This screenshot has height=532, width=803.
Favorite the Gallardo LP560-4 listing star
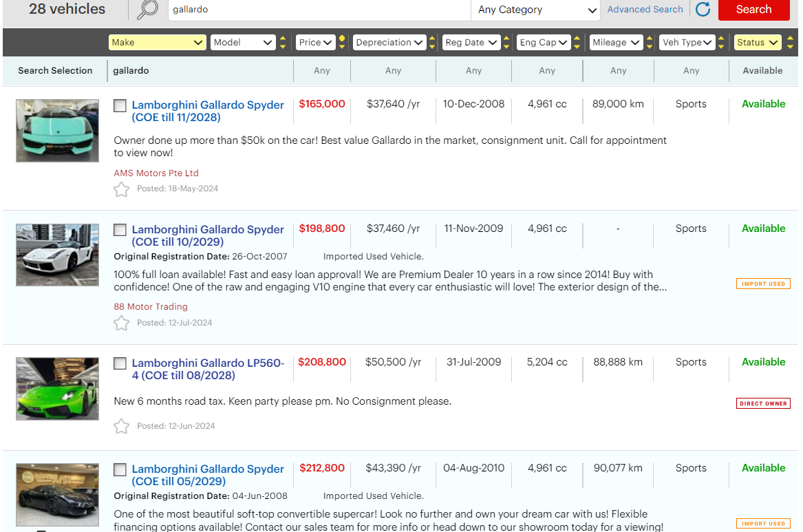coord(121,426)
